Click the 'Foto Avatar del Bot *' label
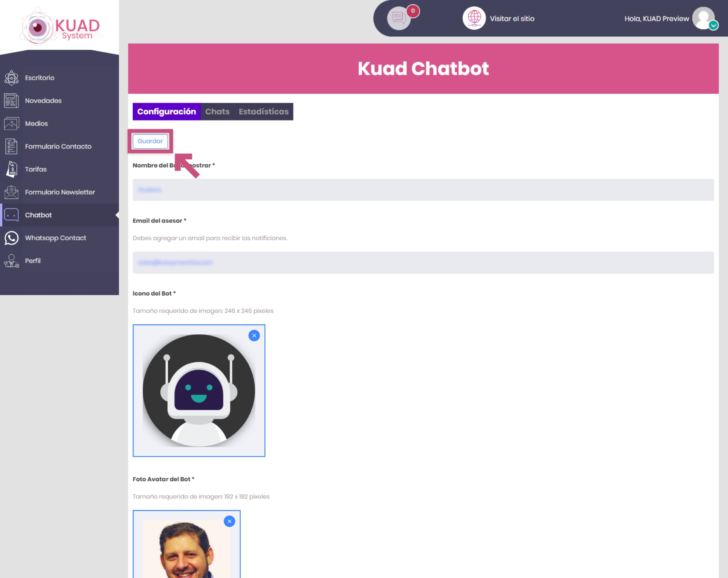The width and height of the screenshot is (728, 578). point(163,479)
